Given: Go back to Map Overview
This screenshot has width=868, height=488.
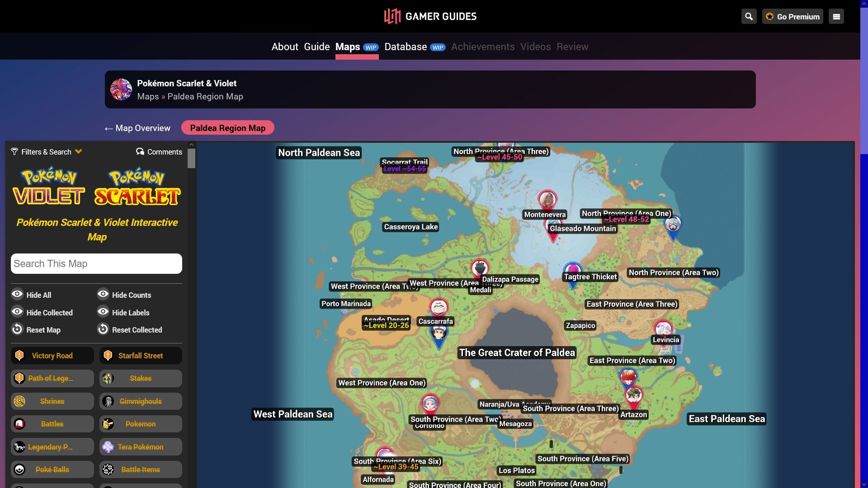Looking at the screenshot, I should click(137, 128).
